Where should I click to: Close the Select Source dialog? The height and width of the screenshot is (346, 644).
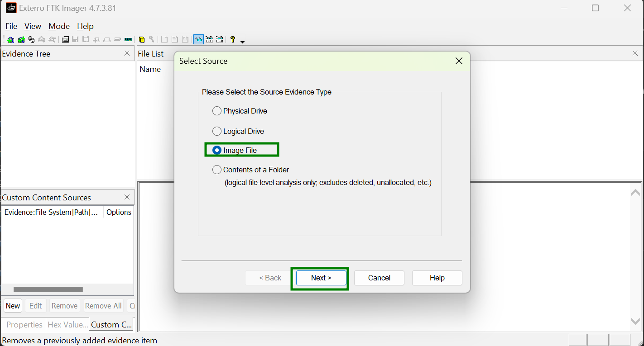[x=459, y=61]
